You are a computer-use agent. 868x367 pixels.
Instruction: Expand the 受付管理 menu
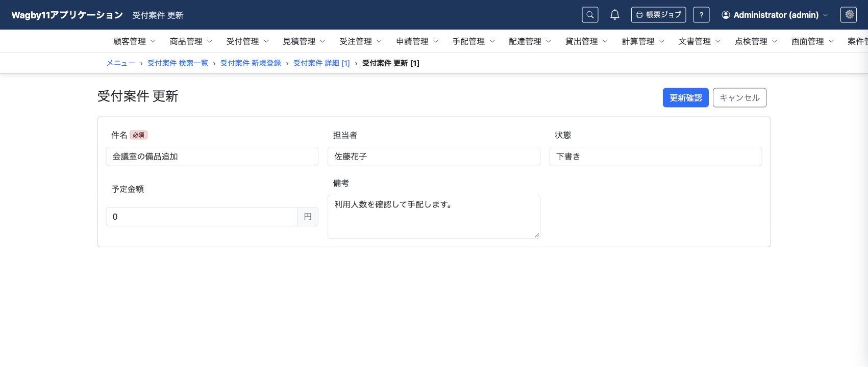[247, 41]
